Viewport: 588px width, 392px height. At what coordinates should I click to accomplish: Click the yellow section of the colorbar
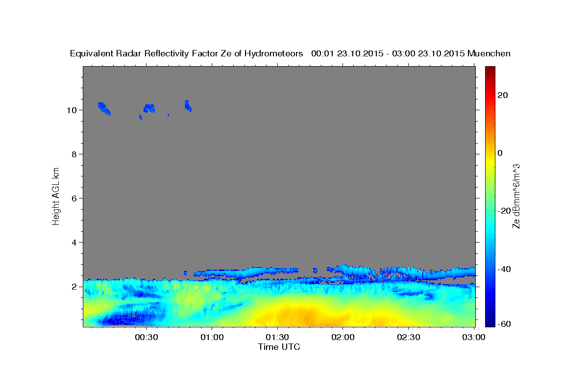point(490,162)
